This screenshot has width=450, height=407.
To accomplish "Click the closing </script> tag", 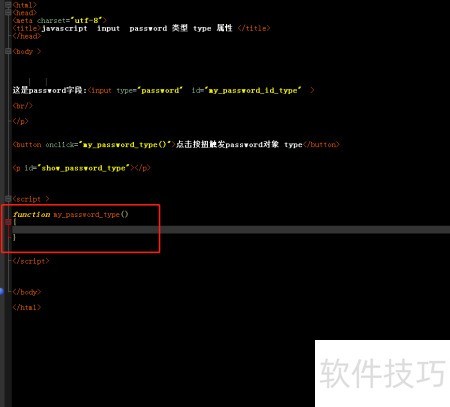I will (31, 261).
